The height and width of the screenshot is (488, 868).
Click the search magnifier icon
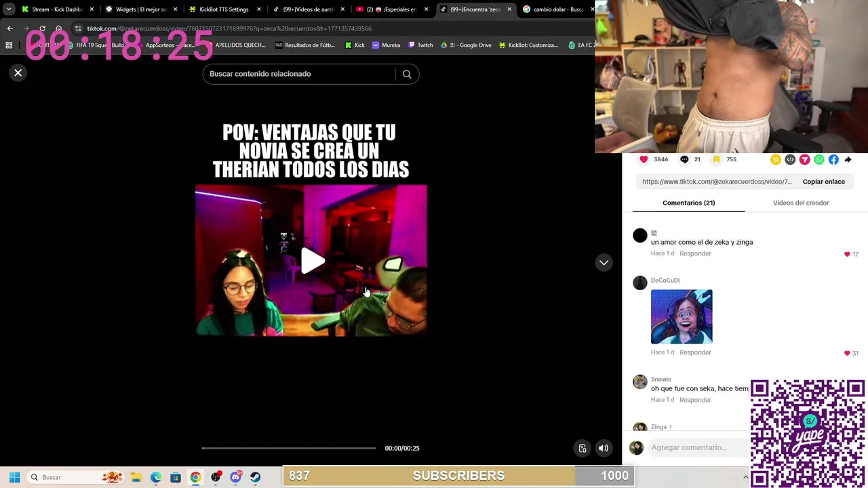click(407, 74)
